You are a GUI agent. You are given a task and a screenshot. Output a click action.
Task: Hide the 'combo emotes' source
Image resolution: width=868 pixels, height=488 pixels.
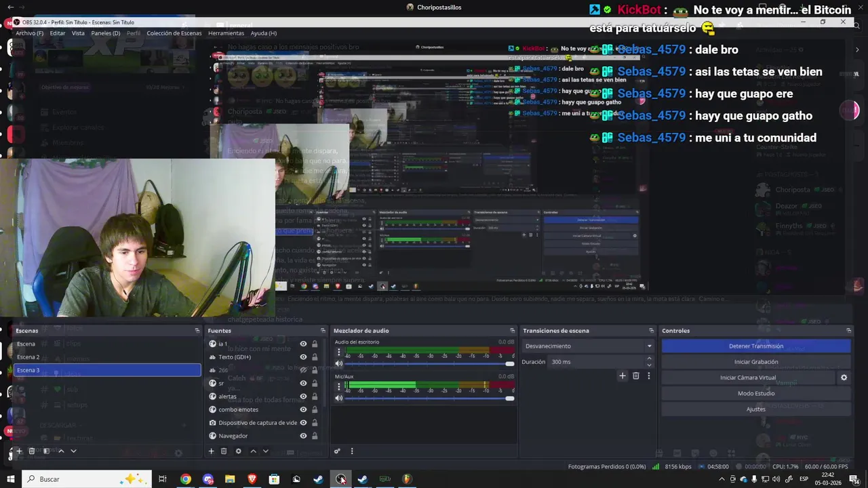303,409
